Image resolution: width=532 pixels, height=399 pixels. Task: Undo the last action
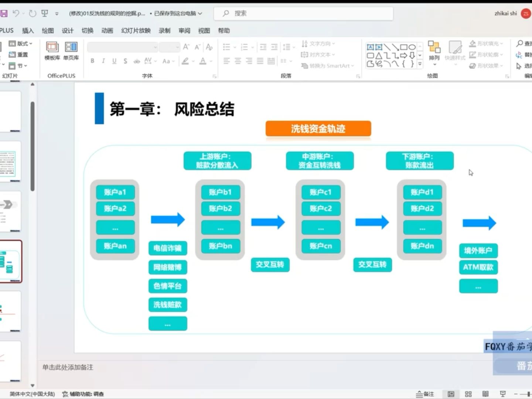click(x=16, y=13)
